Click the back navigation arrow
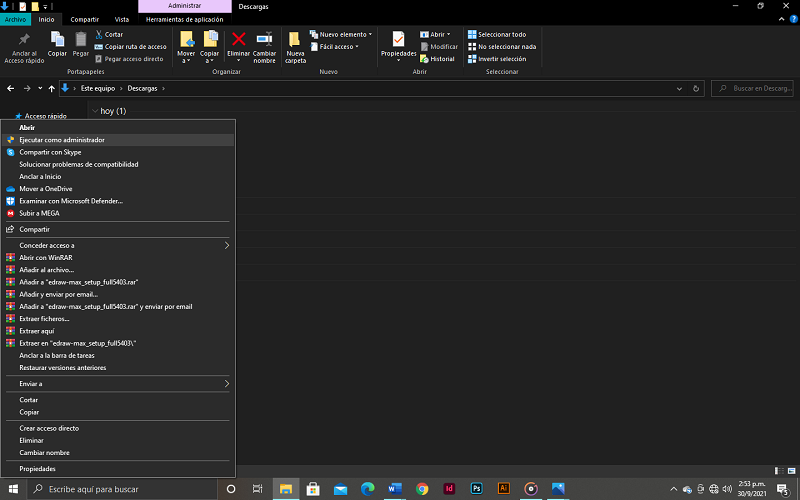Screen dimensions: 800x500 tap(10, 88)
